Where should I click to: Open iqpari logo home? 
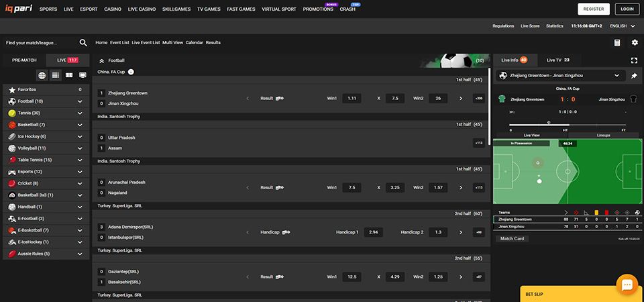19,9
